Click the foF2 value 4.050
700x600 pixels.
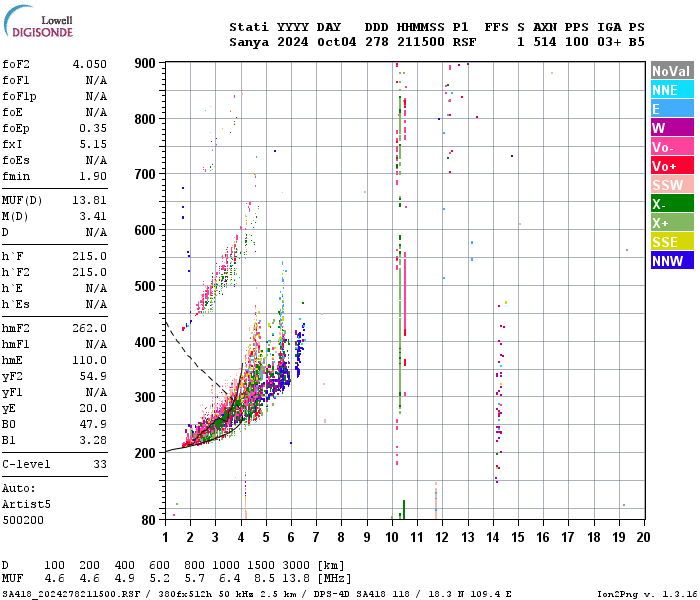click(x=89, y=64)
